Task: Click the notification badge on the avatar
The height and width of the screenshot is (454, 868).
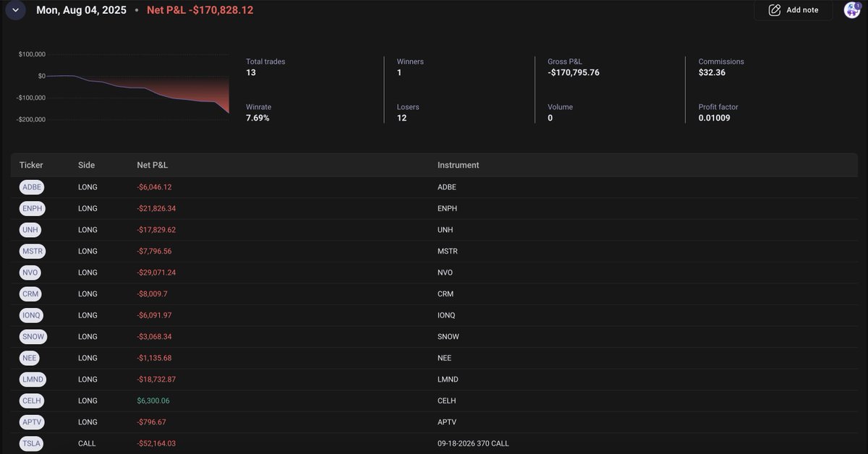Action: [856, 5]
